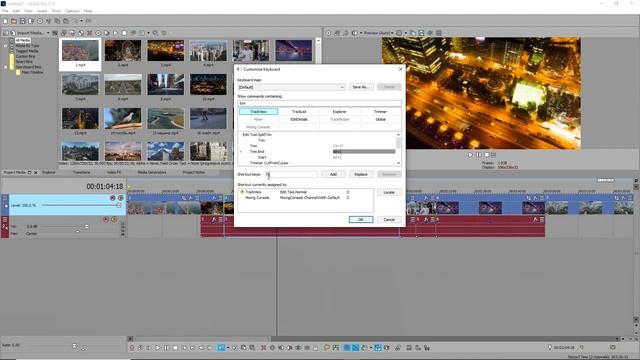Open the Undo history dropdown arrow
640x360 pixels.
[81, 21]
